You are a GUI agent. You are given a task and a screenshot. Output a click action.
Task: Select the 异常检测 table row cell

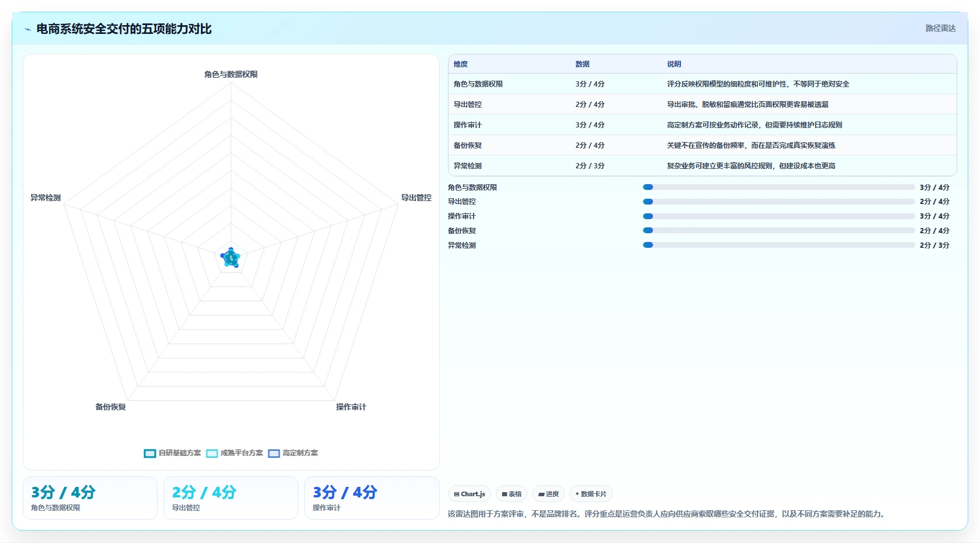click(x=468, y=166)
